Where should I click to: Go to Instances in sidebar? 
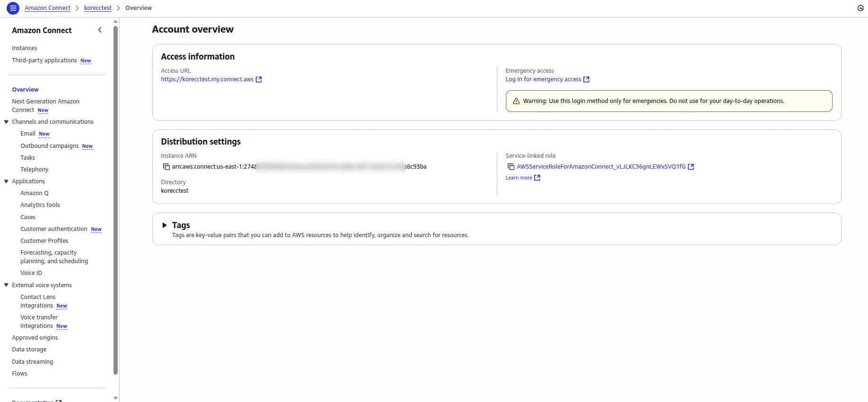[25, 48]
